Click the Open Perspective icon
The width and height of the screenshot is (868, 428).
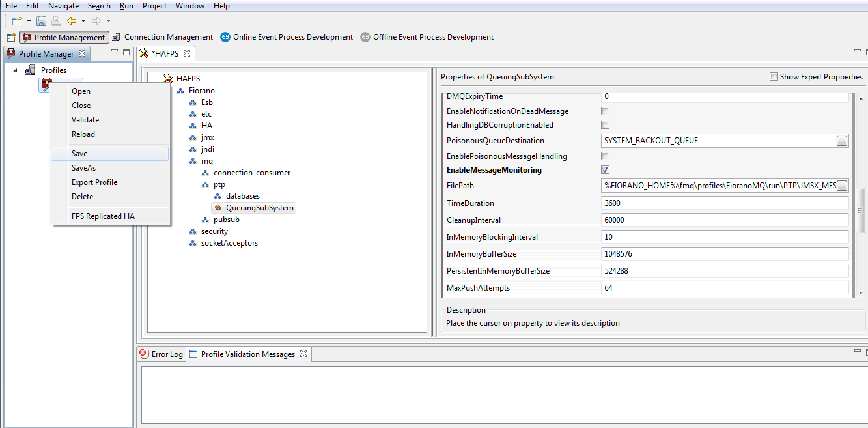coord(11,38)
